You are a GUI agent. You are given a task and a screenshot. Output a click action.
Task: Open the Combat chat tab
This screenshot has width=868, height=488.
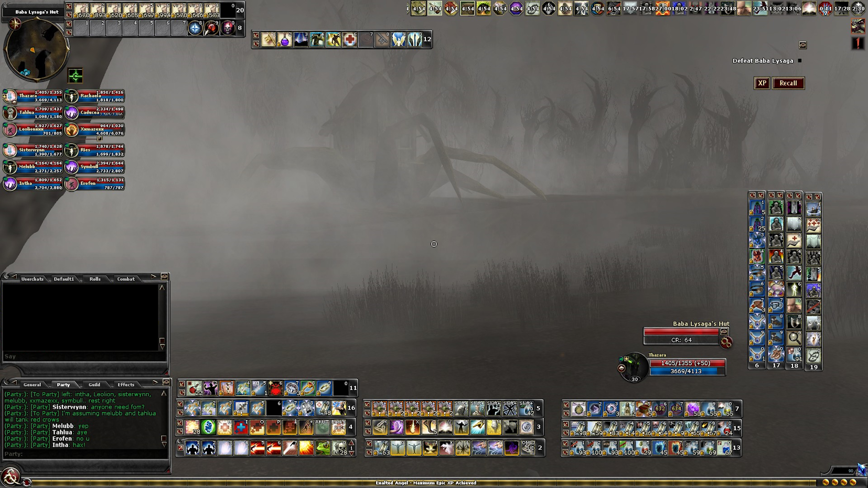tap(126, 279)
